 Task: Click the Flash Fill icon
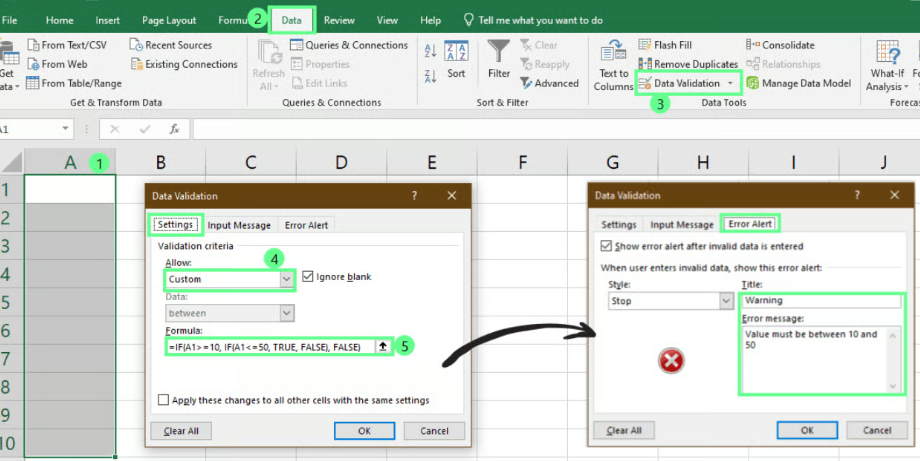646,45
